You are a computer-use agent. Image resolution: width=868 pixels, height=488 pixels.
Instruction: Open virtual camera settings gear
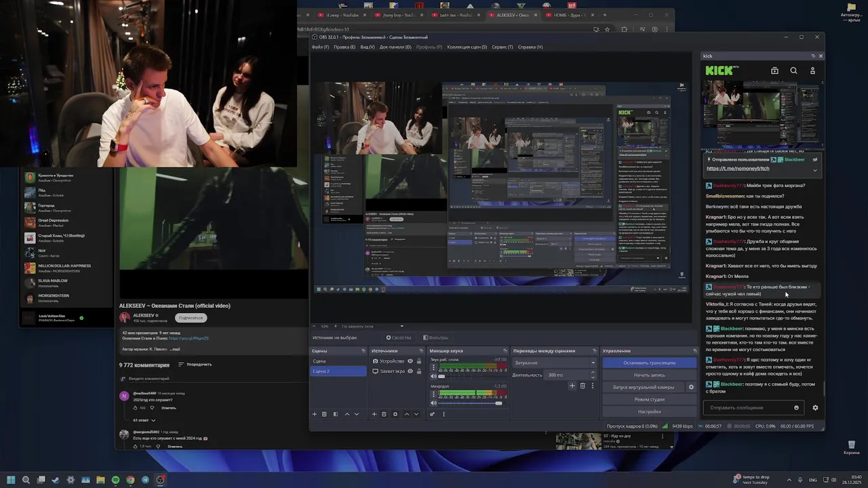[x=691, y=387]
